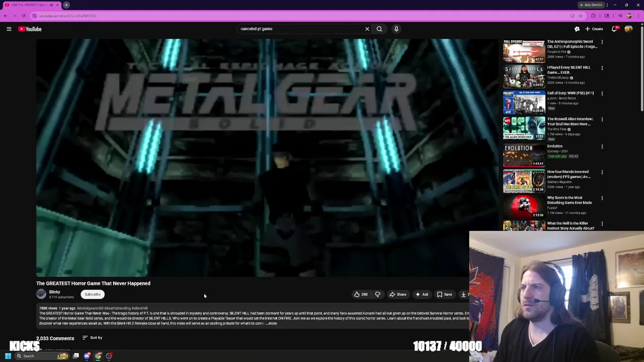Open options for Scorn video

pyautogui.click(x=602, y=198)
